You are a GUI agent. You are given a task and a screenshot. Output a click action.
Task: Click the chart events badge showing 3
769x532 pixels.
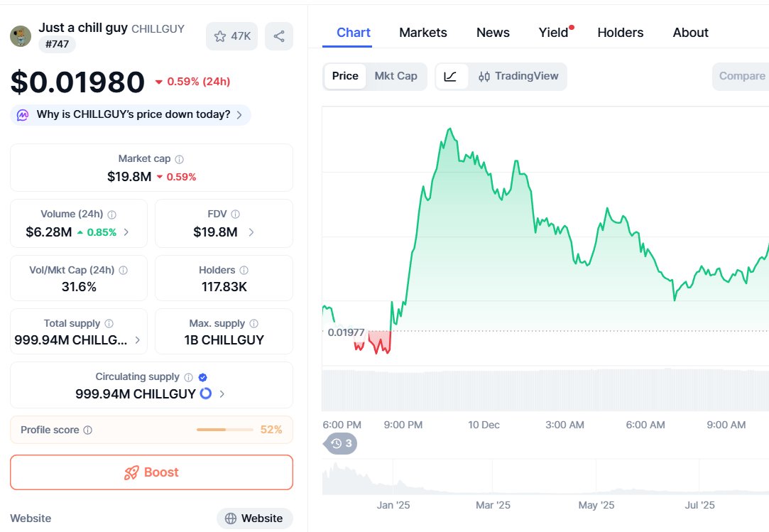coord(342,444)
